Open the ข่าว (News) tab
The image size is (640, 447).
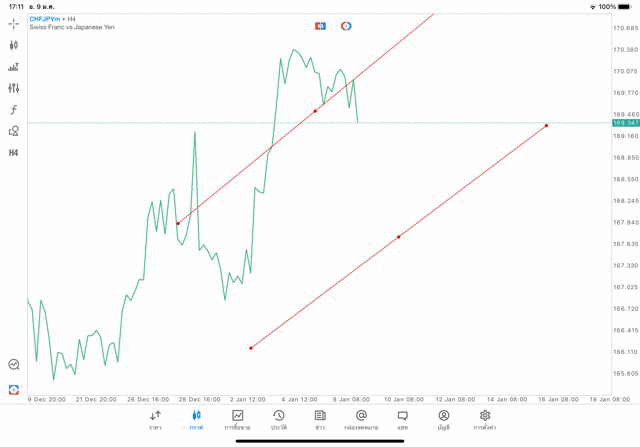click(x=320, y=420)
